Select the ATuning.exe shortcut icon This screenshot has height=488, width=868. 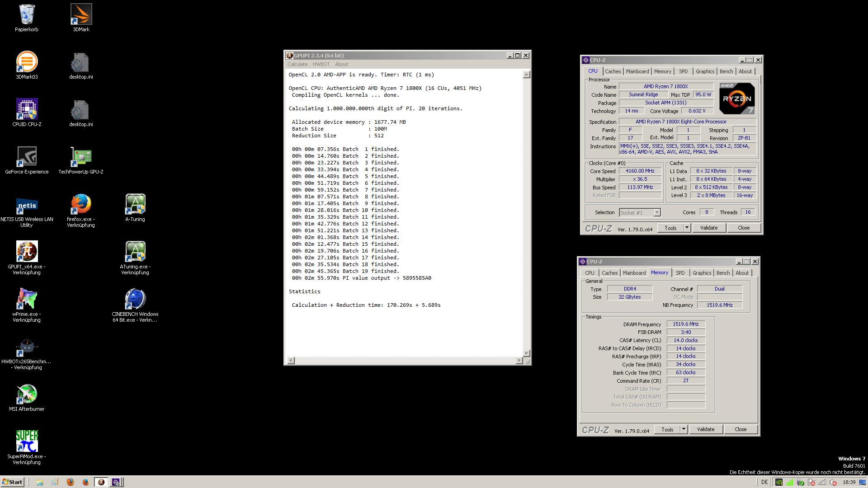(135, 258)
